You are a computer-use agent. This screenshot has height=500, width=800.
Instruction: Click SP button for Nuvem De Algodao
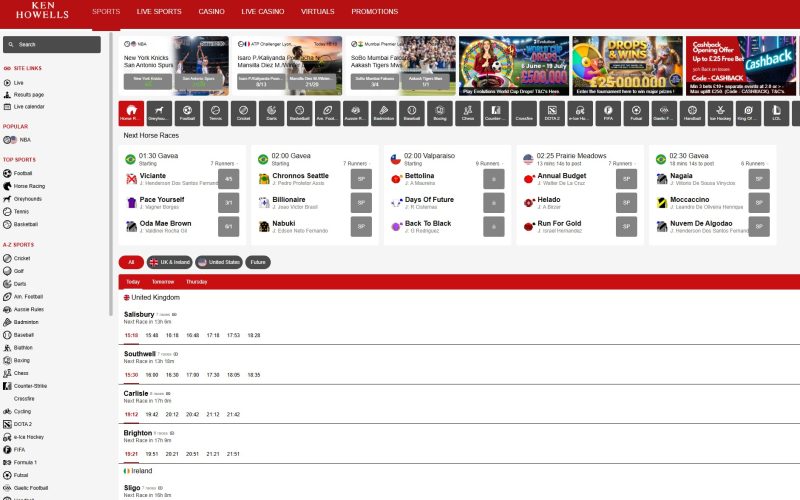(x=759, y=227)
